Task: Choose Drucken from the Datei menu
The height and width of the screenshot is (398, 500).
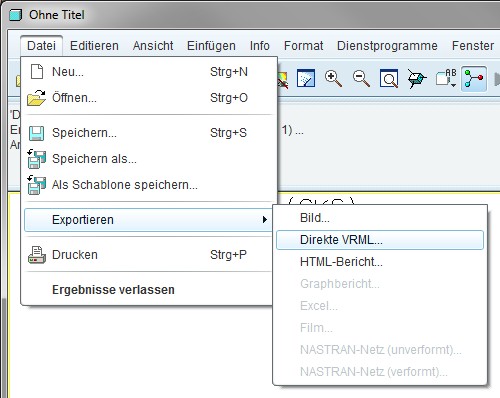Action: 149,255
